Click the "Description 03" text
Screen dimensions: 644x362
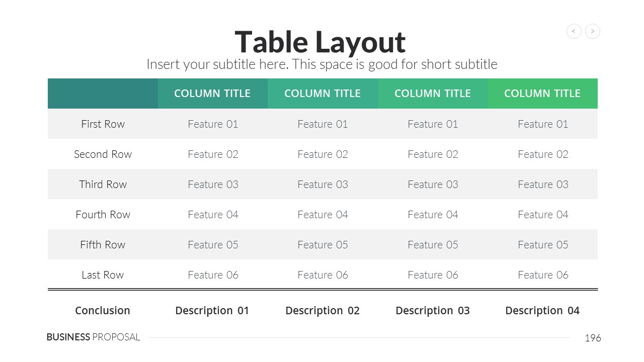(433, 311)
